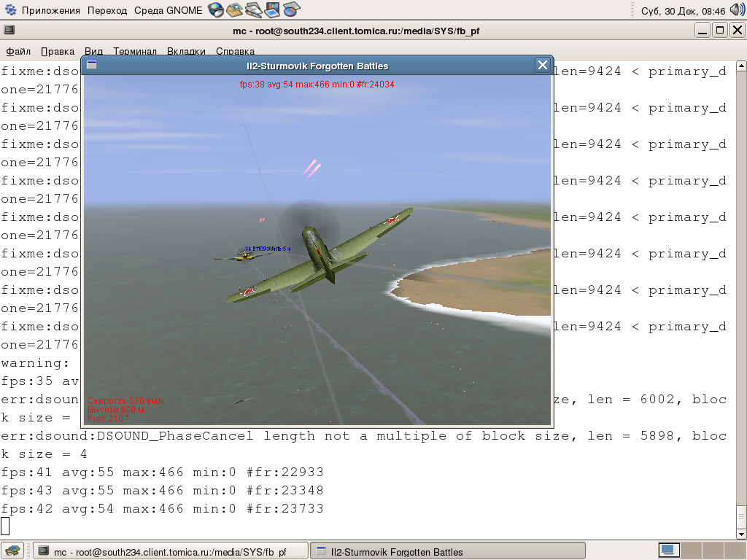Screen dimensions: 747x560
Task: Expand the Вкладки terminal menu
Action: (x=185, y=51)
